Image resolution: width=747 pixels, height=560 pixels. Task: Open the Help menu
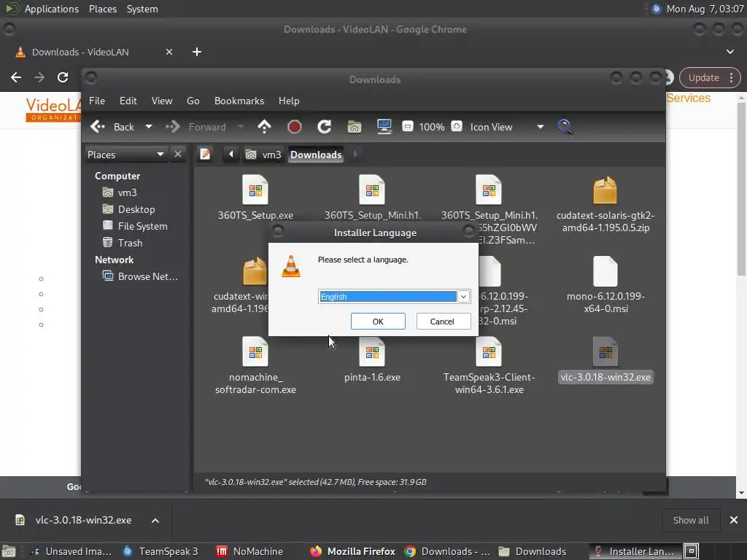coord(289,101)
